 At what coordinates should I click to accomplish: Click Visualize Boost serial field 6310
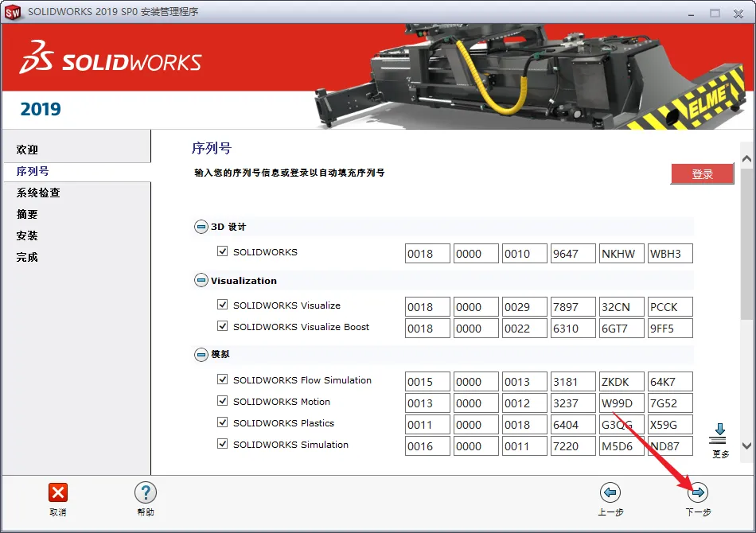573,329
